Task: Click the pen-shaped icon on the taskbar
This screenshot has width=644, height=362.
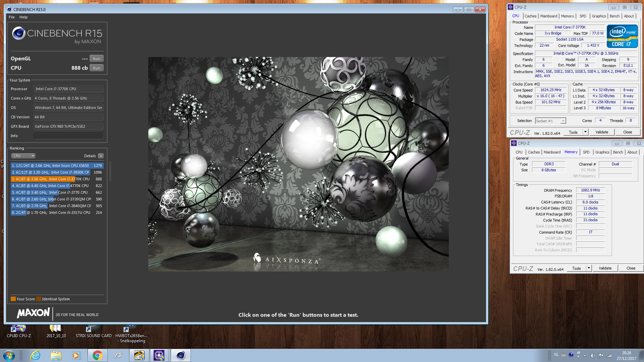Action: pyautogui.click(x=118, y=355)
